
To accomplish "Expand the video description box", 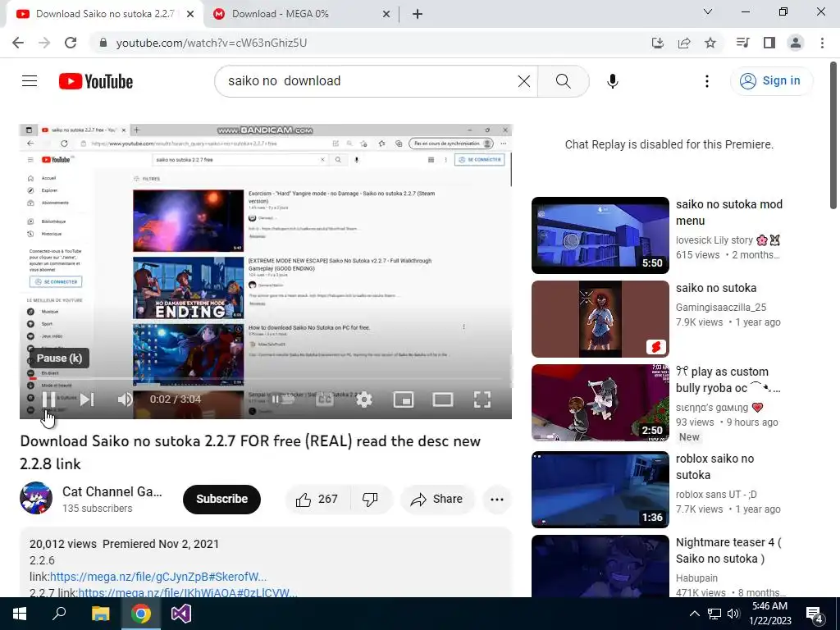I will (x=266, y=563).
